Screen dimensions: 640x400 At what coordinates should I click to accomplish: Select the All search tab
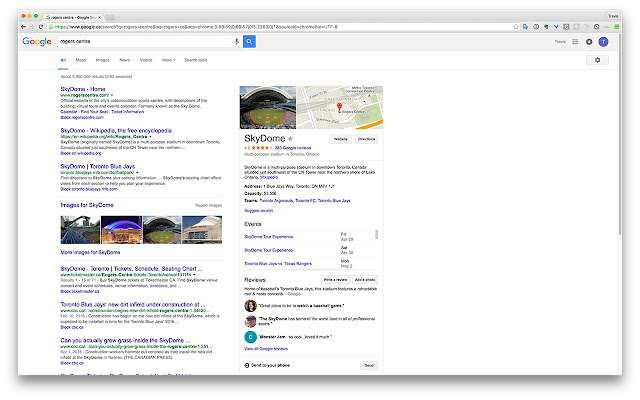tap(63, 60)
